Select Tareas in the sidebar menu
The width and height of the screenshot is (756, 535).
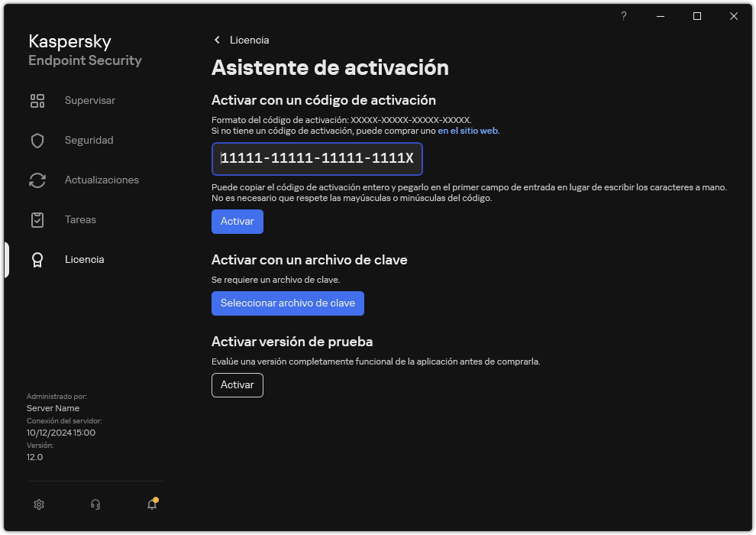point(80,219)
